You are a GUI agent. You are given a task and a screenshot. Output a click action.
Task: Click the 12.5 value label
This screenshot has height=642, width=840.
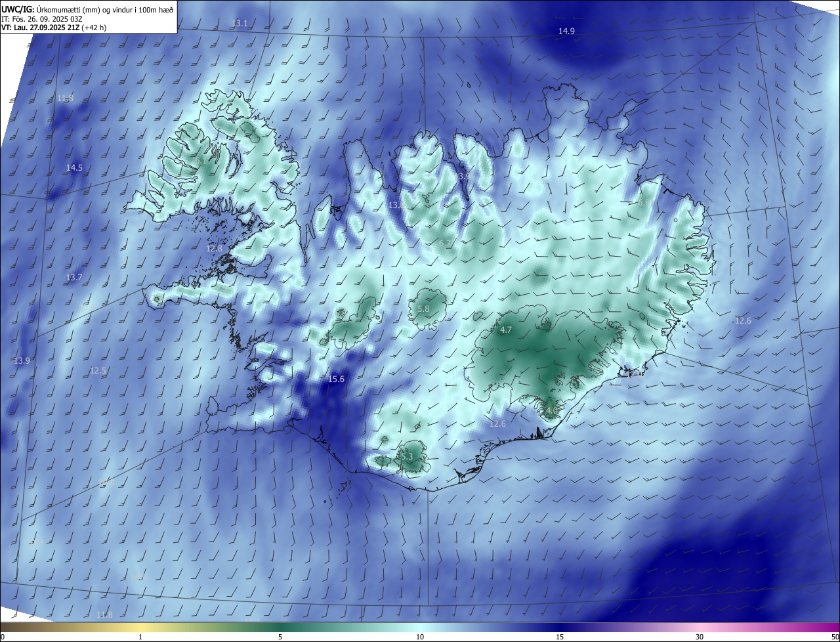click(x=98, y=371)
